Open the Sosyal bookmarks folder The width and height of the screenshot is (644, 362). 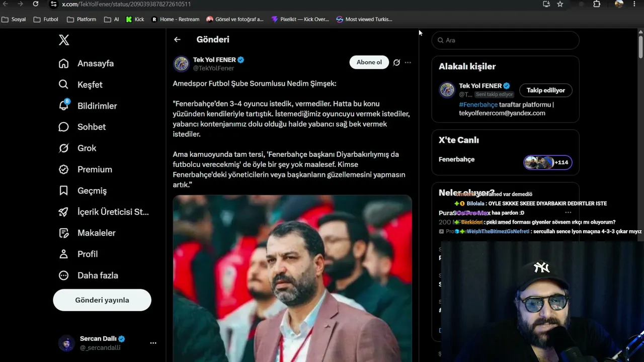point(14,20)
